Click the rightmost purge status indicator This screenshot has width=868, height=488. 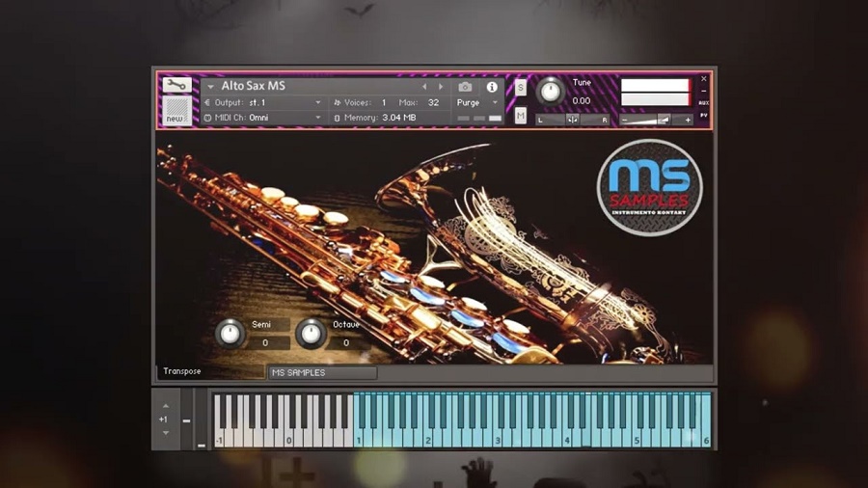pyautogui.click(x=495, y=119)
